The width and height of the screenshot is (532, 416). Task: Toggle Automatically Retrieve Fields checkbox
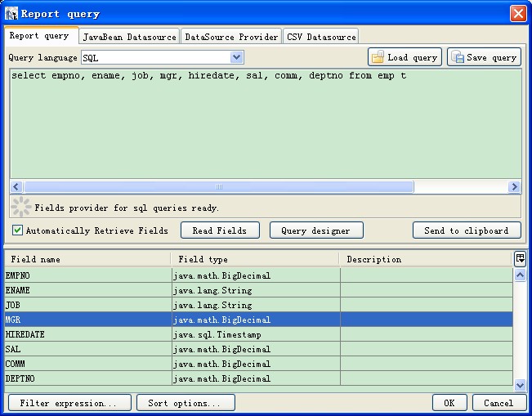[x=18, y=230]
